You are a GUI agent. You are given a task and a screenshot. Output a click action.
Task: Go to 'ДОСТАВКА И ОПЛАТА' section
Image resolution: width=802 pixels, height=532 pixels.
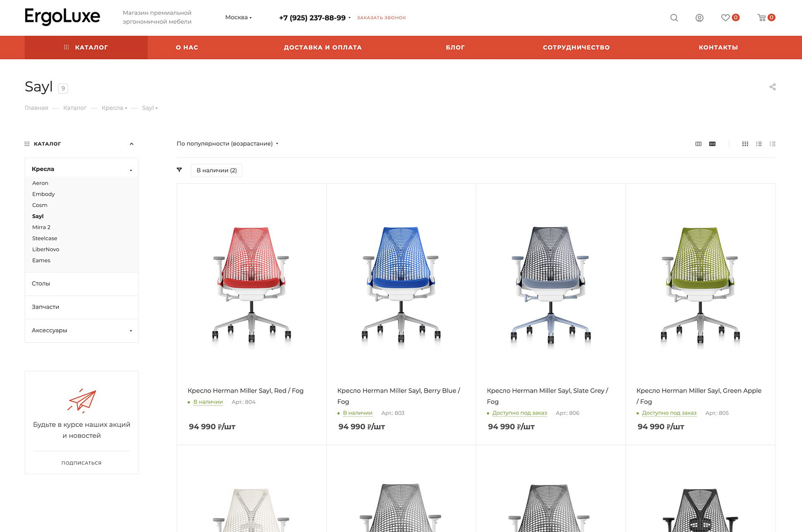pyautogui.click(x=323, y=47)
